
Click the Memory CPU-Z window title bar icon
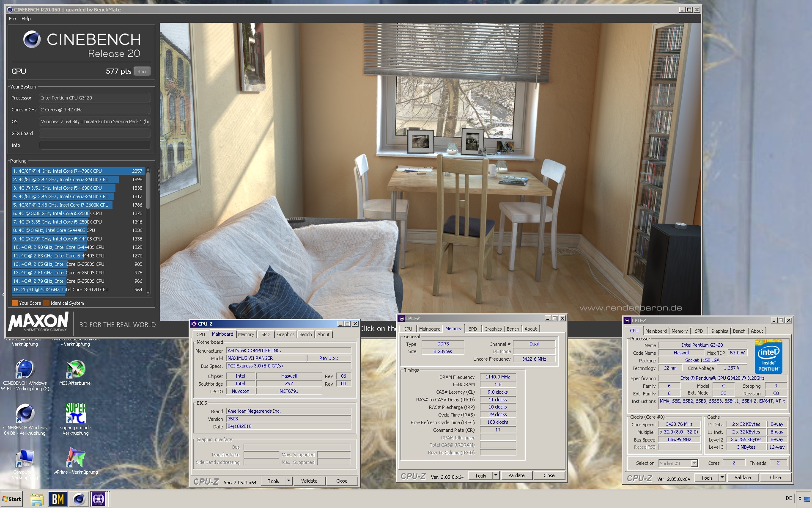[x=402, y=318]
